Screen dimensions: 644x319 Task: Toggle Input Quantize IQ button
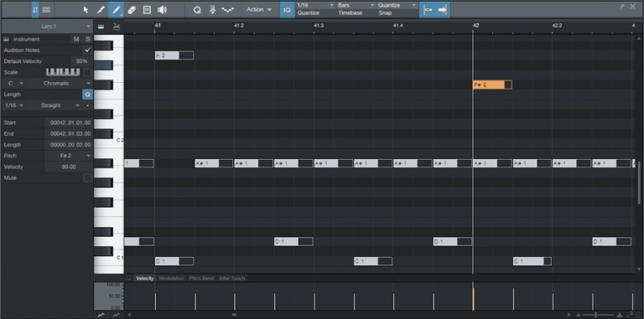[x=287, y=10]
